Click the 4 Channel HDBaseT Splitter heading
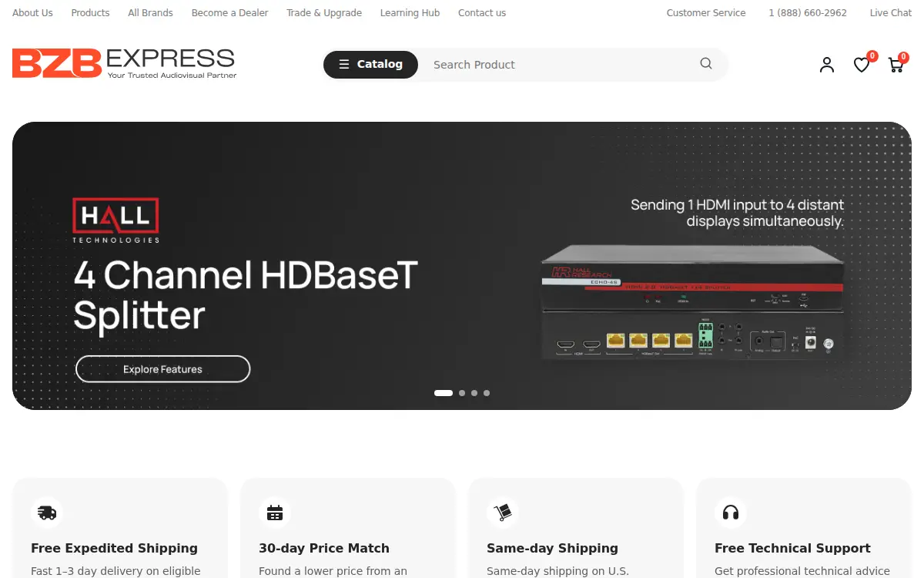The image size is (924, 578). 246,295
